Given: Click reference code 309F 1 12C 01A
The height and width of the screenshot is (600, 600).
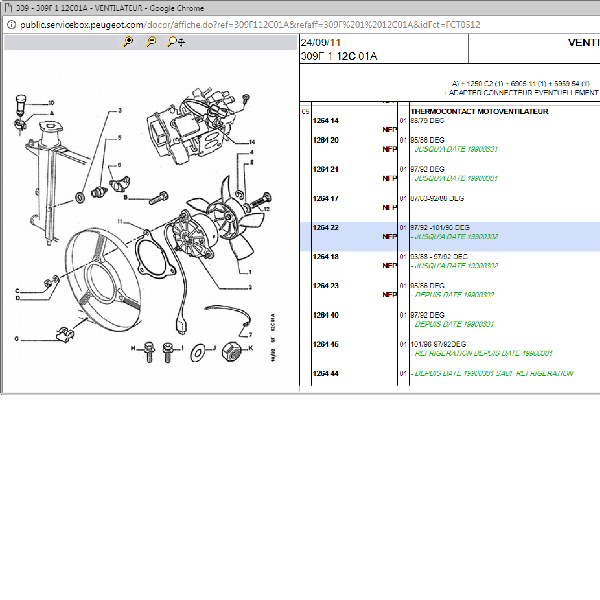Looking at the screenshot, I should point(339,57).
